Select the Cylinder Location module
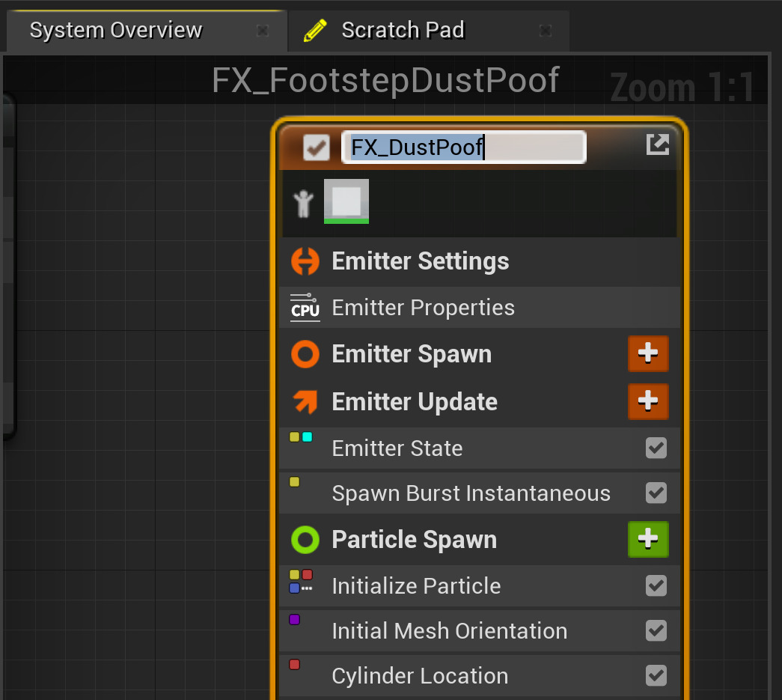This screenshot has height=700, width=782. 420,676
